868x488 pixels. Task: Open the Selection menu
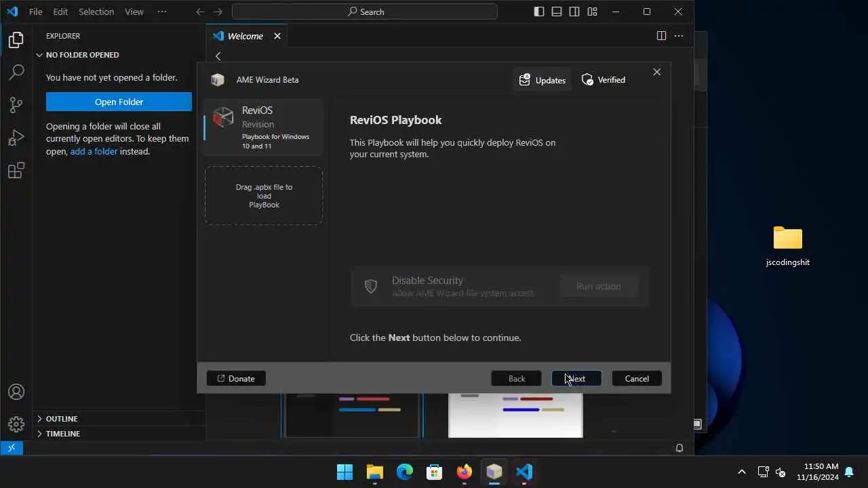tap(96, 12)
